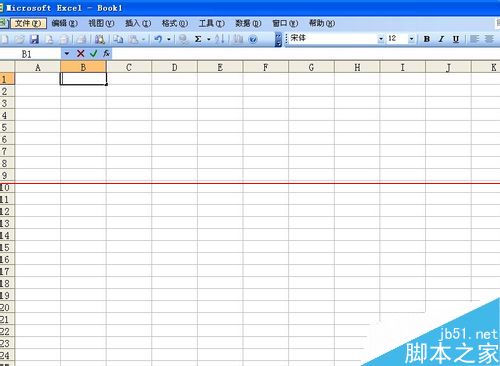Click the Insert Hyperlink globe icon

click(183, 39)
